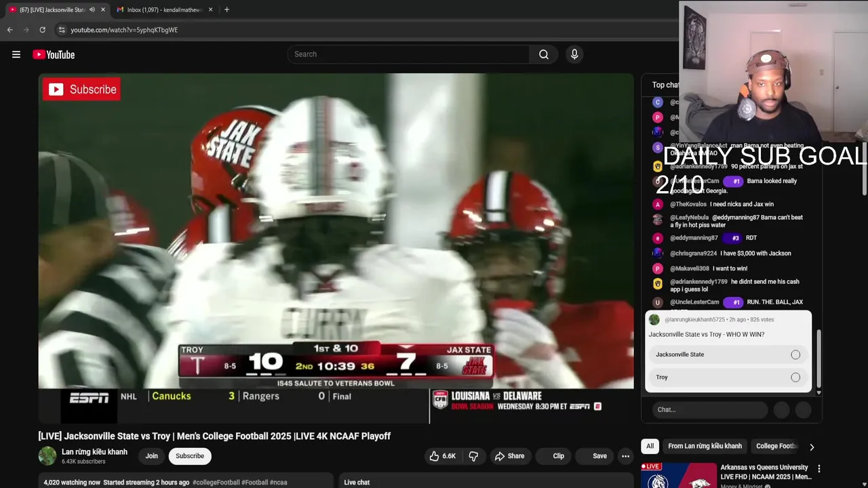
Task: Click the video title text
Action: [x=214, y=436]
